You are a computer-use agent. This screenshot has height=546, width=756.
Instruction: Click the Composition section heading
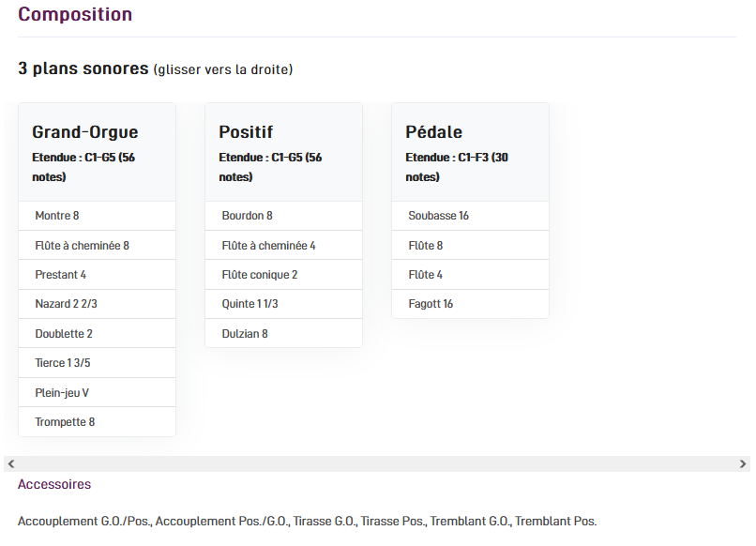tap(75, 15)
